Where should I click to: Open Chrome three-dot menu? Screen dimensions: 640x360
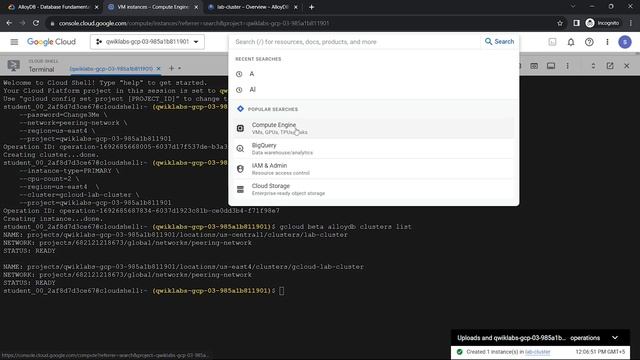(631, 23)
